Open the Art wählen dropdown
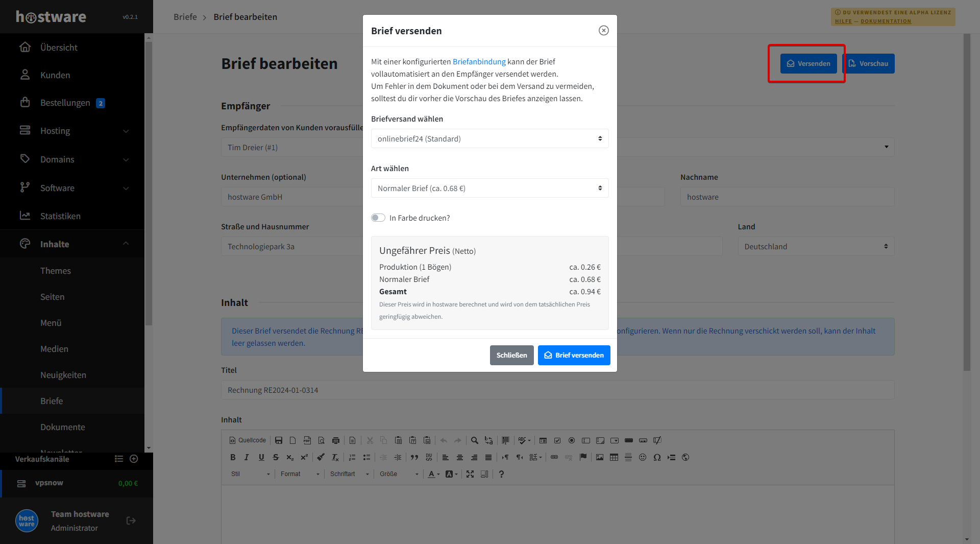980x544 pixels. click(489, 188)
